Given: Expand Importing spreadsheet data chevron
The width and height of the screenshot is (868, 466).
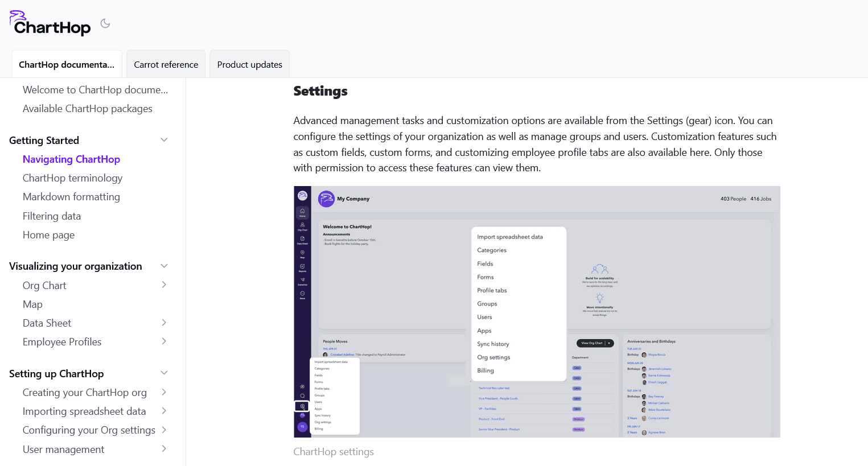Looking at the screenshot, I should pyautogui.click(x=164, y=411).
